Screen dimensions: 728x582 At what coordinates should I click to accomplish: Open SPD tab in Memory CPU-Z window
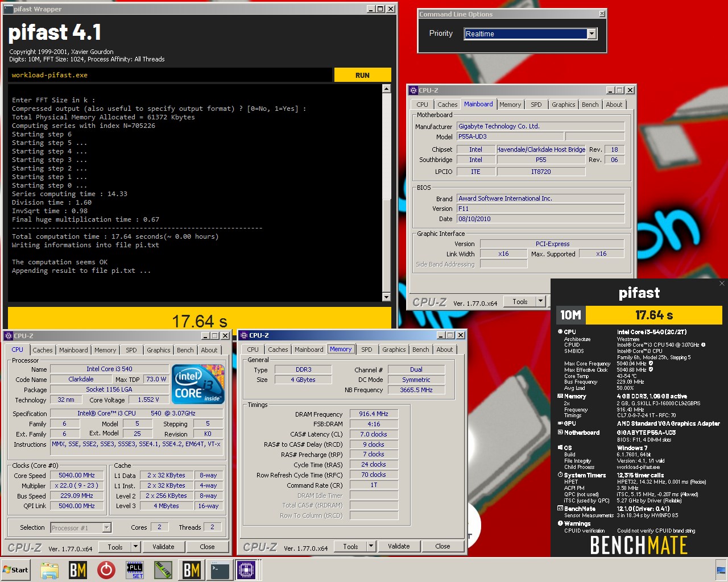click(x=367, y=350)
